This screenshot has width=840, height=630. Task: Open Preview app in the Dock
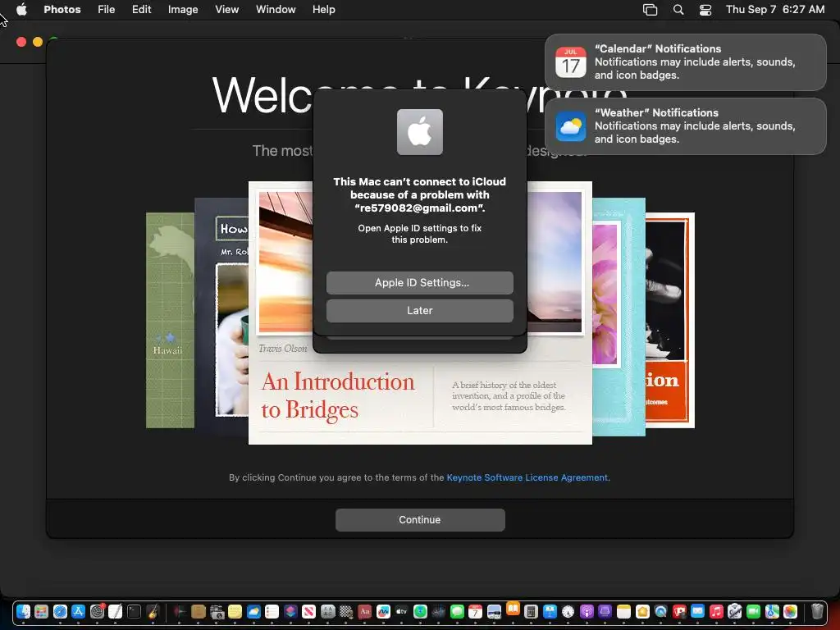[x=494, y=611]
